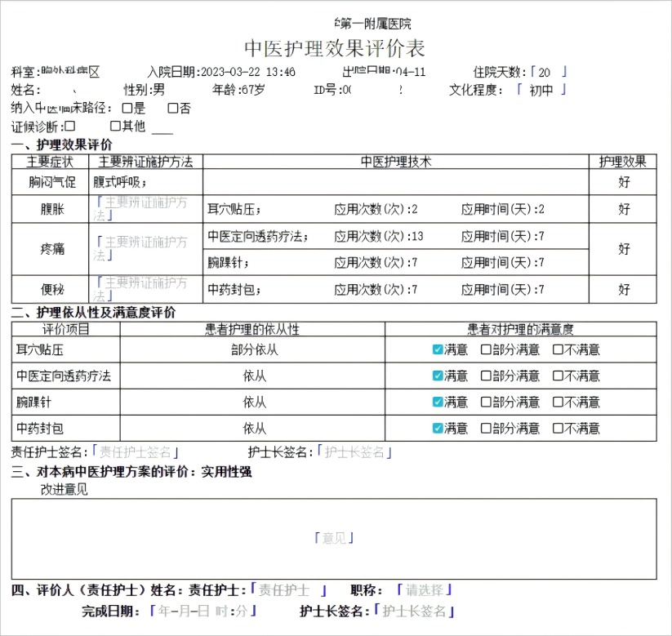Click the 责任护士签名 signature field
This screenshot has height=636, width=672.
[x=136, y=452]
